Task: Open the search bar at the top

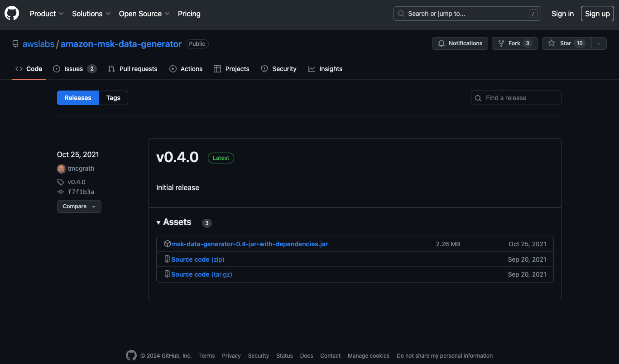Action: pyautogui.click(x=466, y=14)
